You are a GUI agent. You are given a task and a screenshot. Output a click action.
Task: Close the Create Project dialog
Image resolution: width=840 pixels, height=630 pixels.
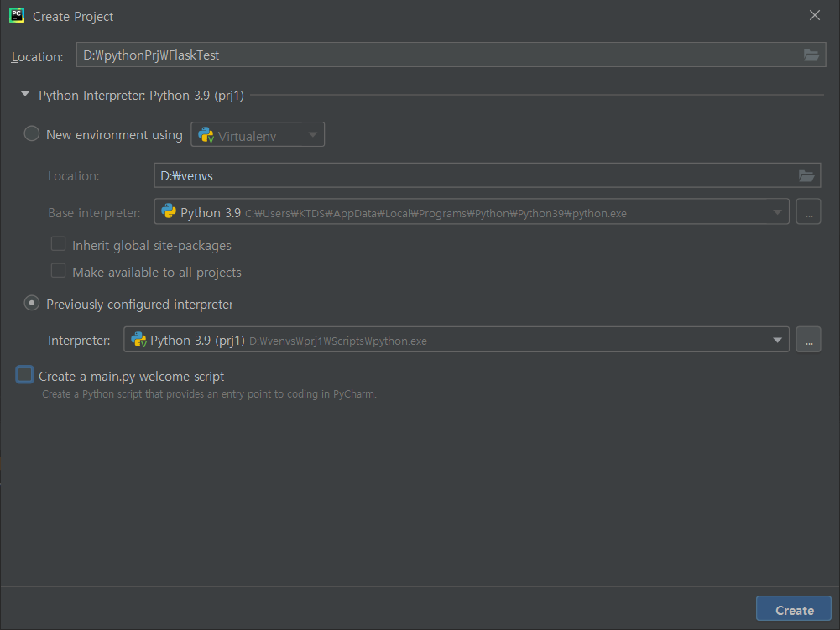814,16
